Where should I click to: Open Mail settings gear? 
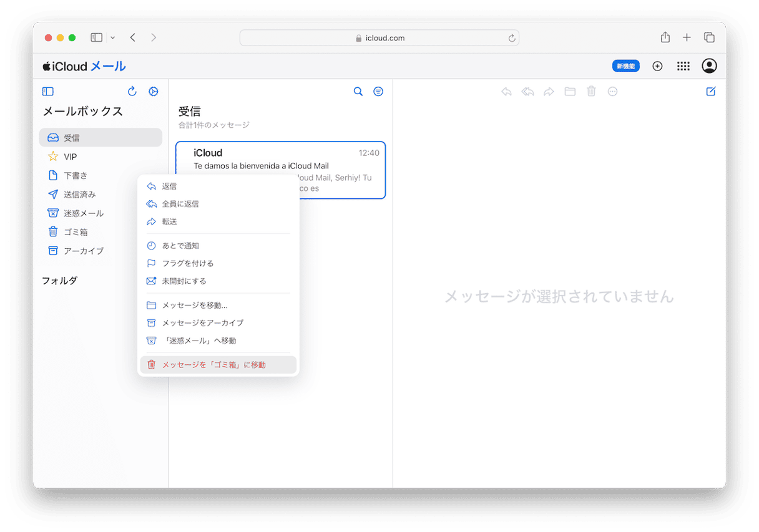pos(154,91)
